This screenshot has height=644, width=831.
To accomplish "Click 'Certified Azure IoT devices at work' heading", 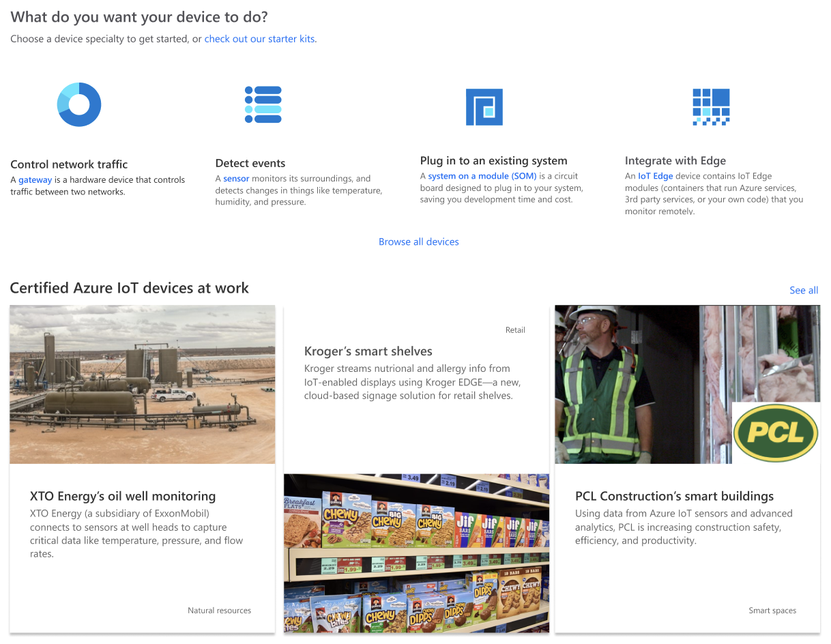I will pos(130,289).
